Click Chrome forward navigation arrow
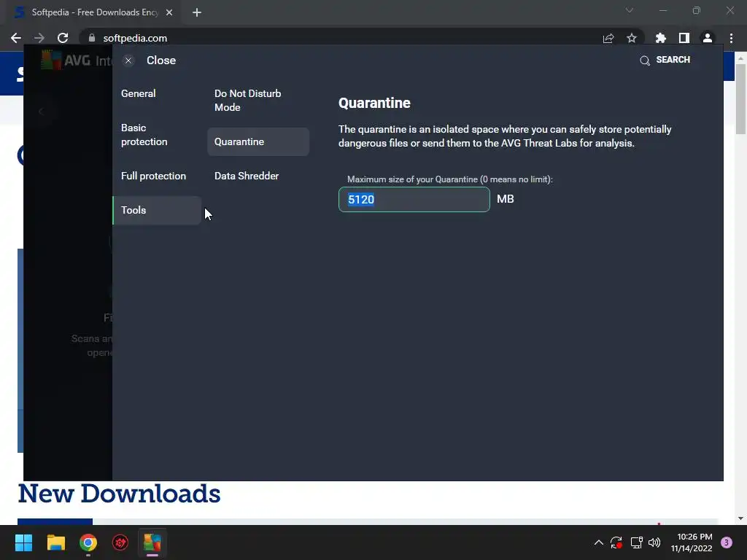The height and width of the screenshot is (560, 747). pyautogui.click(x=39, y=38)
